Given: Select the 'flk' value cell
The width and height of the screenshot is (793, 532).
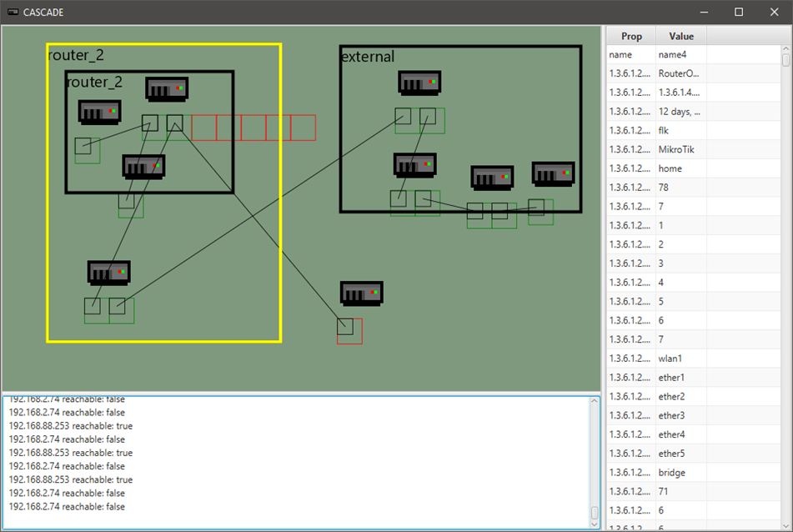Looking at the screenshot, I should coord(680,130).
